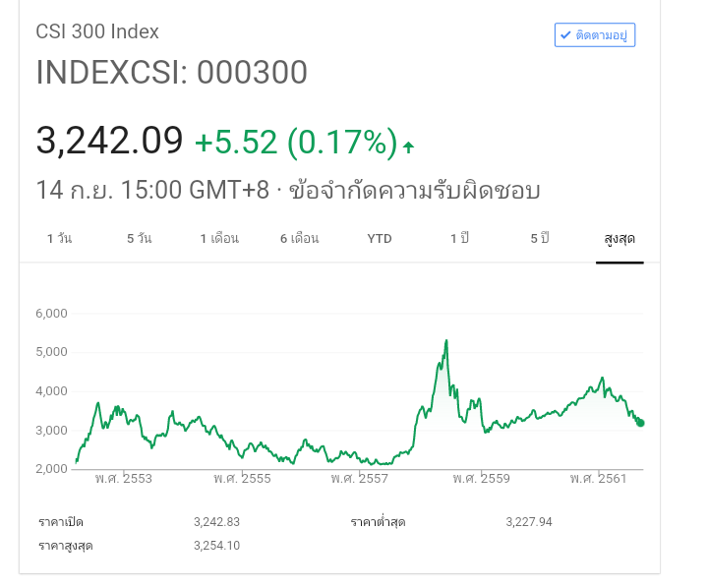This screenshot has height=588, width=708.
Task: Click the CSI 300 Index title
Action: [97, 31]
